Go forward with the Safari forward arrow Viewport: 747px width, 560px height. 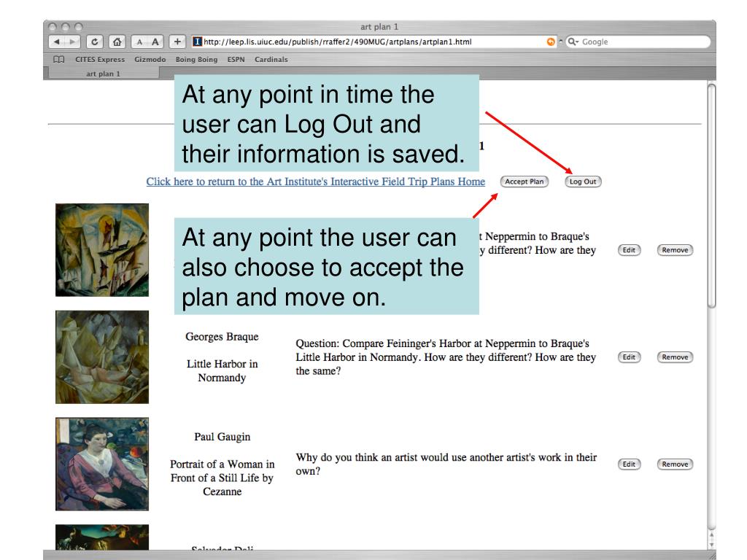72,42
